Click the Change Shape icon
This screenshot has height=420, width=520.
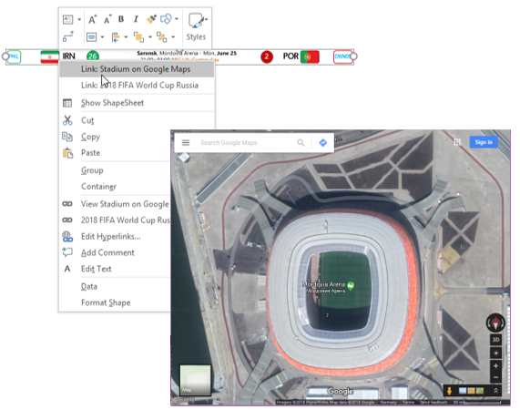click(166, 19)
